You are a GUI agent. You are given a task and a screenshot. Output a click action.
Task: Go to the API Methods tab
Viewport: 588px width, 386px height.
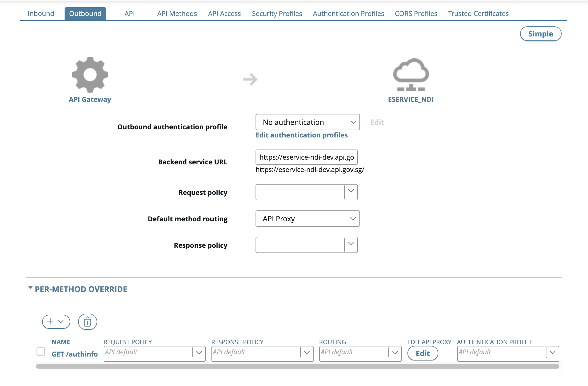pos(177,13)
